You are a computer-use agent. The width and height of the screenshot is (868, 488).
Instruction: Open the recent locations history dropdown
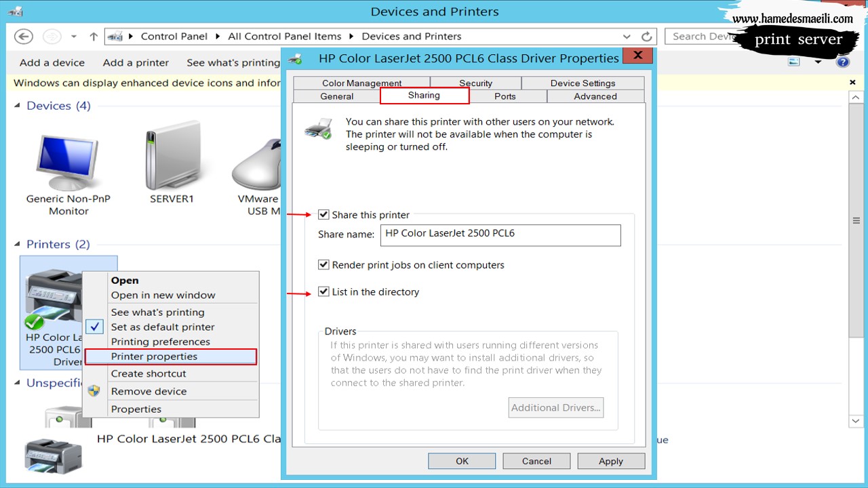pos(73,37)
